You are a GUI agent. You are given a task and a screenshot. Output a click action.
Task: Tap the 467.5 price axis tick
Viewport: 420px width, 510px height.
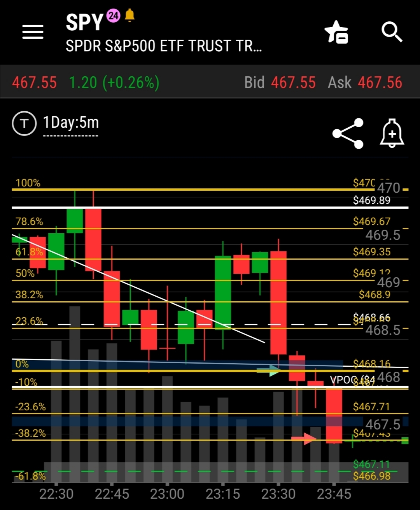pyautogui.click(x=383, y=424)
